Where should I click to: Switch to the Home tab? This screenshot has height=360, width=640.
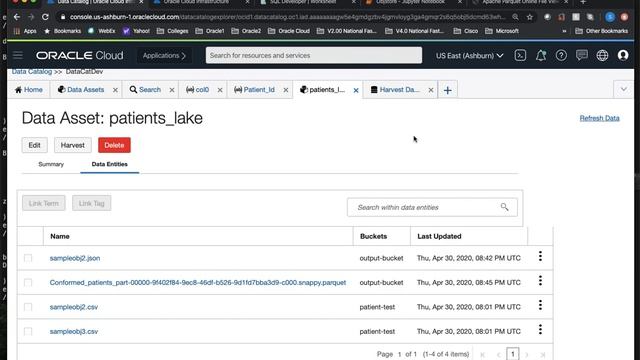coord(29,89)
